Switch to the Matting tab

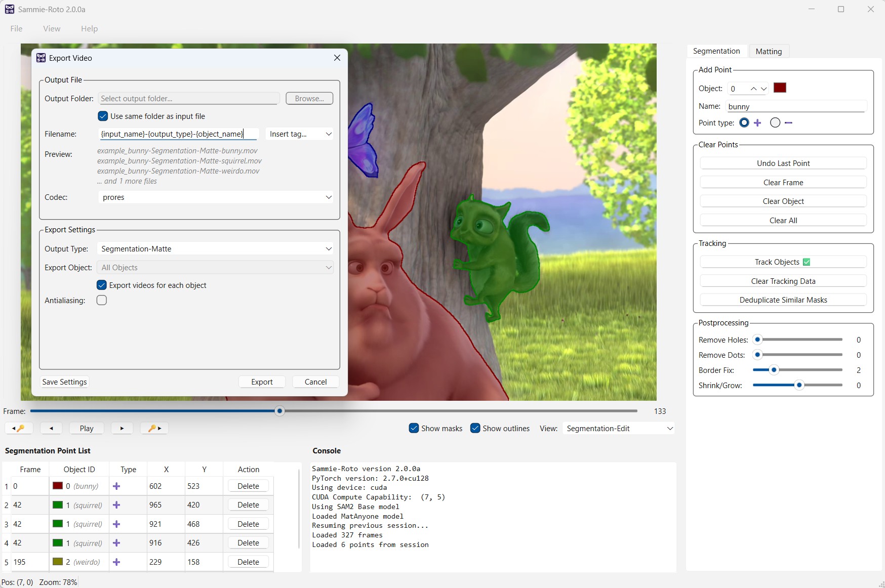point(769,51)
